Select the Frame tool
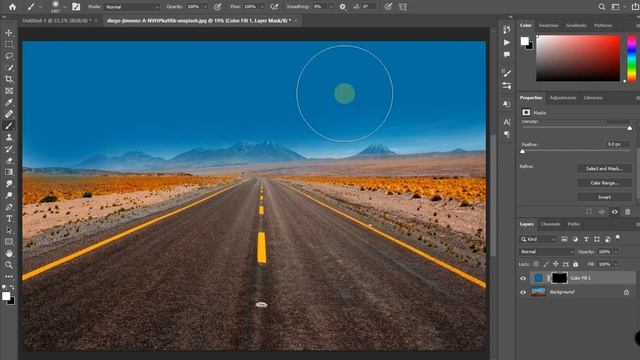The width and height of the screenshot is (640, 360). (x=9, y=91)
